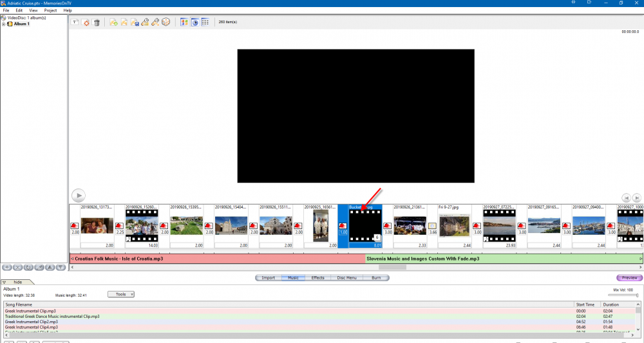Click the gear settings icon in toolbar
Screen dimensions: 644x343
(86, 23)
